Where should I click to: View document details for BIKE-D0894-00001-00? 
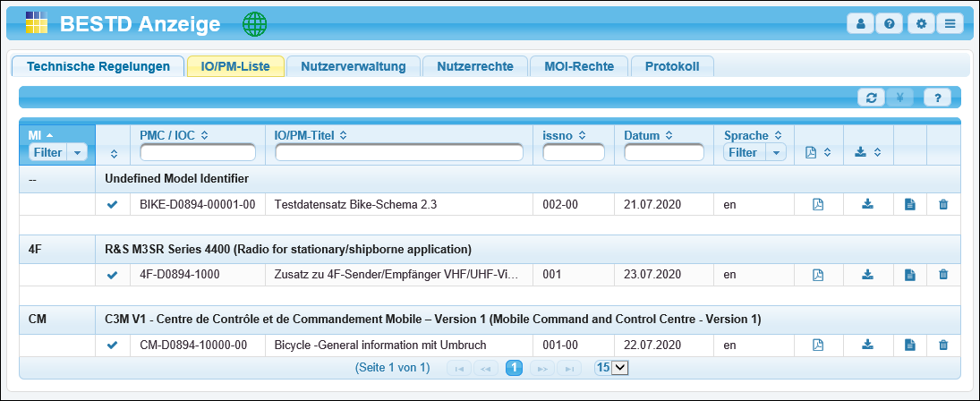point(910,204)
